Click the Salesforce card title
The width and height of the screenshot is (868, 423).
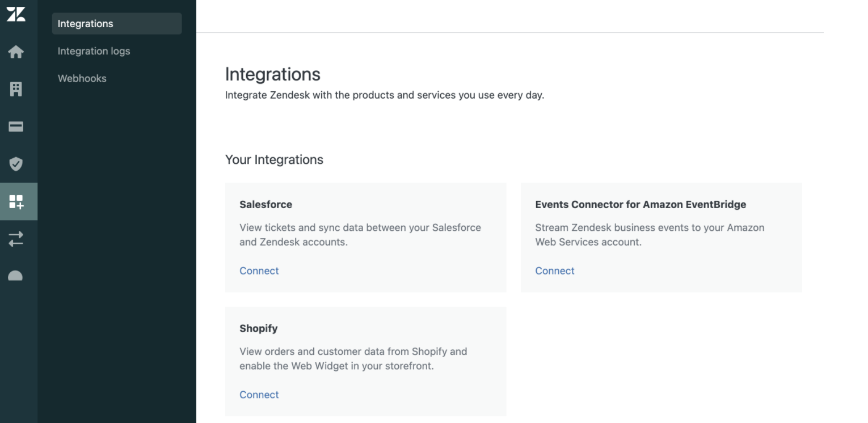[266, 205]
